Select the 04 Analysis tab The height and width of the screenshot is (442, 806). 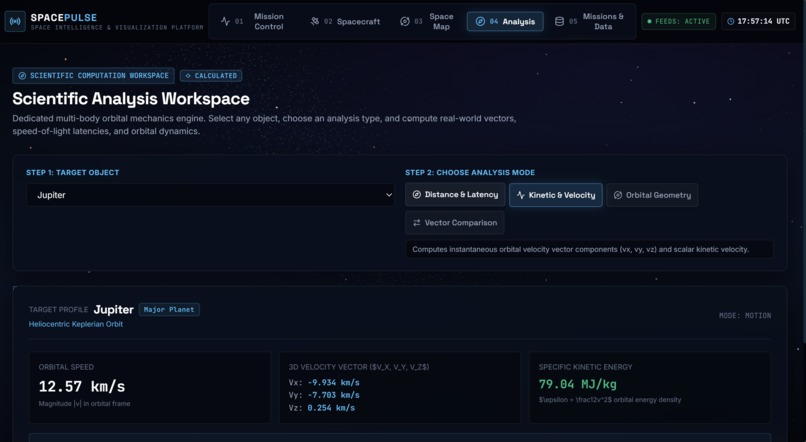coord(505,22)
